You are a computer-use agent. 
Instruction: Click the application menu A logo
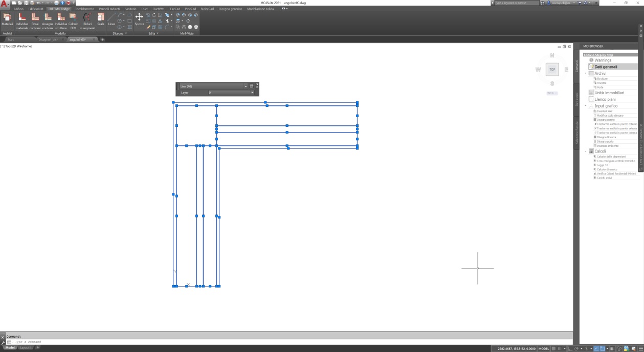pyautogui.click(x=5, y=4)
